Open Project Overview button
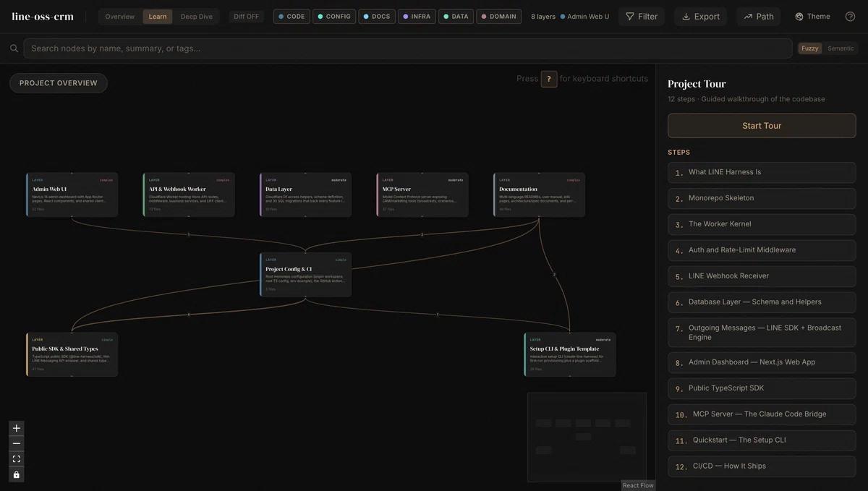868x491 pixels. tap(59, 83)
